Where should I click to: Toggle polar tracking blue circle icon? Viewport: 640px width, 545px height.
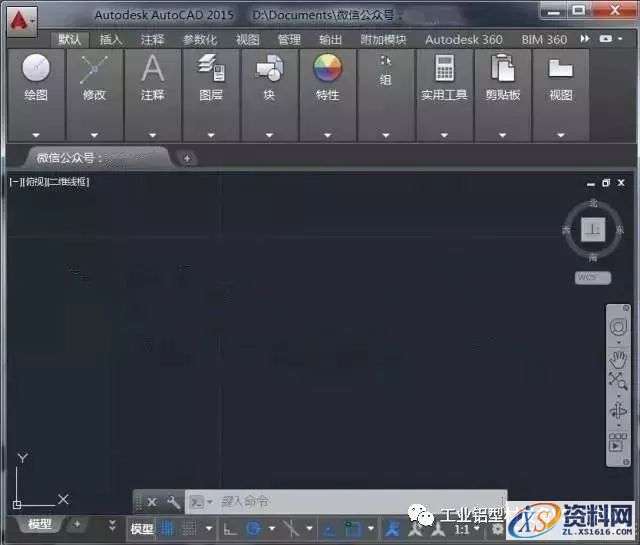254,529
